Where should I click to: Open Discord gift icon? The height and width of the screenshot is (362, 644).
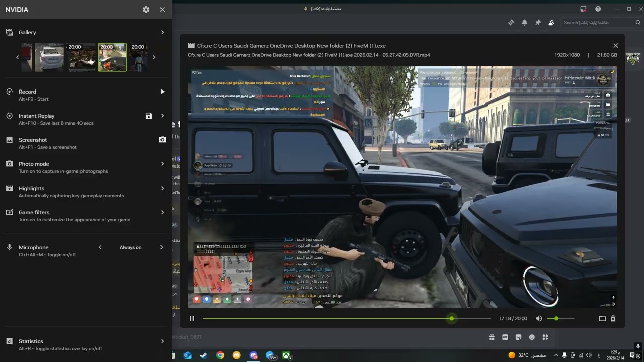492,337
